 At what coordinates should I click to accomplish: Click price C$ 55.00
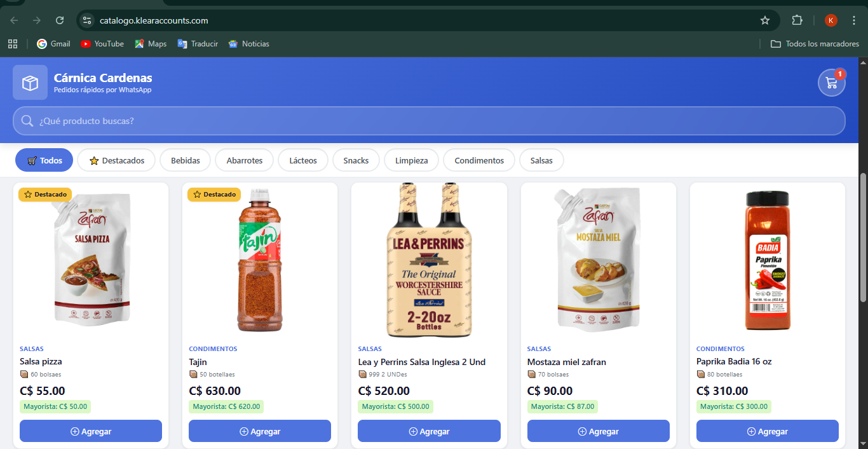click(43, 391)
